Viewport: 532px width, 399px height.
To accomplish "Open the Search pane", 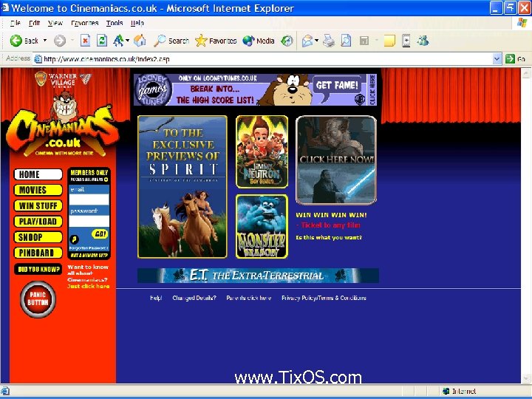I will point(171,41).
